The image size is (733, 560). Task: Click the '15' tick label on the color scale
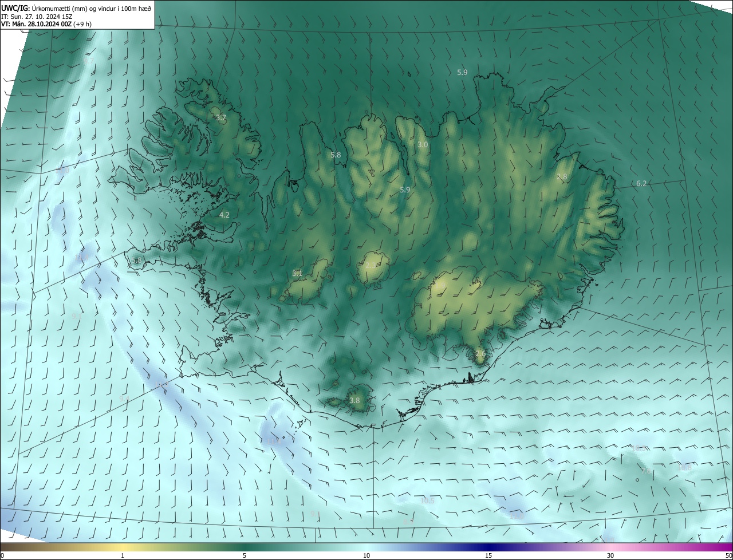point(488,555)
